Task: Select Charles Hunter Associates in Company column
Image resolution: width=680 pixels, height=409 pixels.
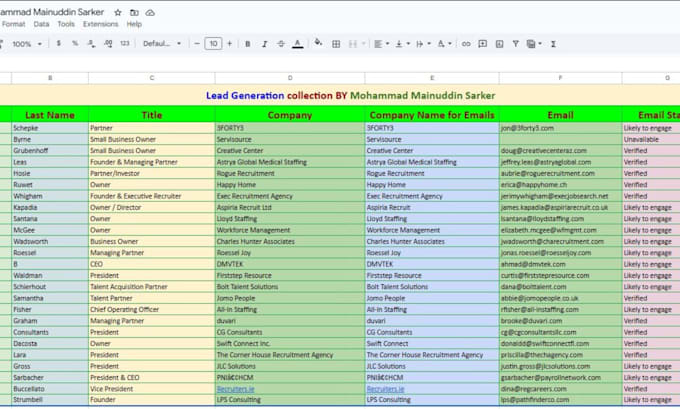Action: point(290,241)
